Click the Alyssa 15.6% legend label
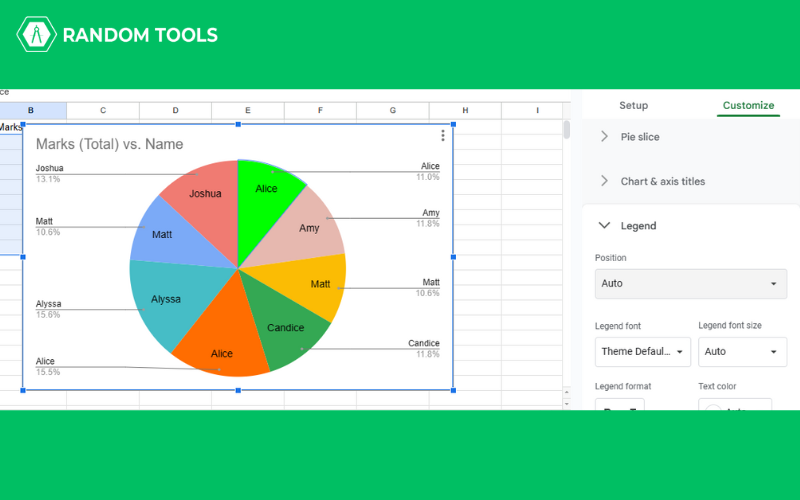The image size is (800, 500). coord(48,309)
